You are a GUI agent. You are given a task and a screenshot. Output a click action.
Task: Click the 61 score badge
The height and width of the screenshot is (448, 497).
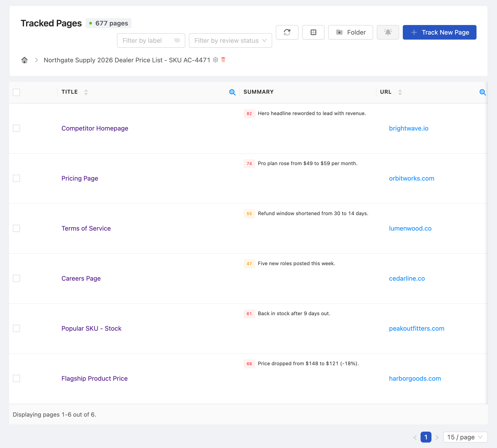pos(249,314)
